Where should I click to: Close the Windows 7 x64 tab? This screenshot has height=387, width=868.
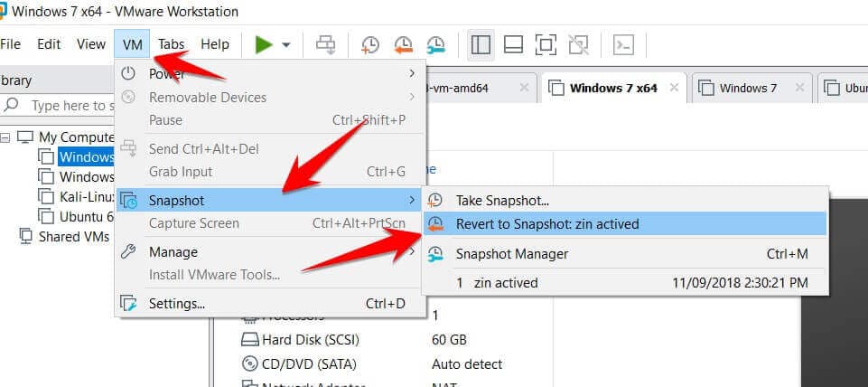tap(674, 88)
